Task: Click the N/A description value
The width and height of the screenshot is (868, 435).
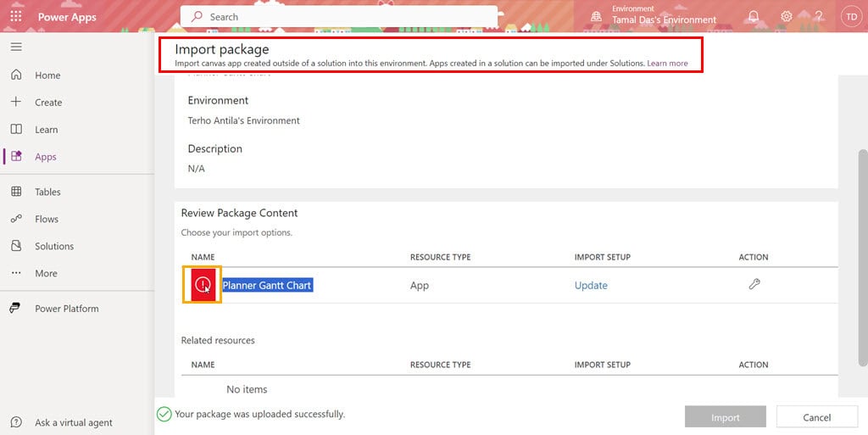Action: [x=196, y=169]
